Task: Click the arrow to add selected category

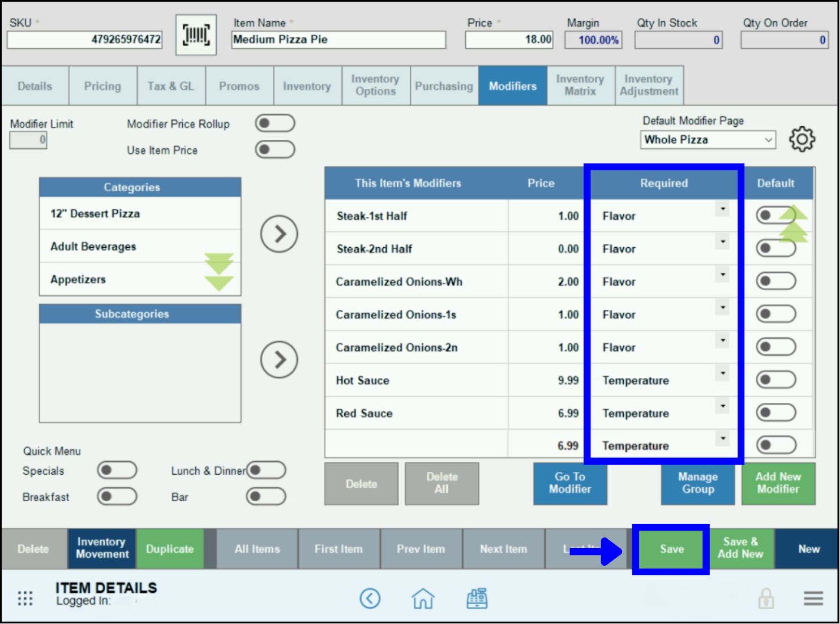Action: click(x=279, y=234)
